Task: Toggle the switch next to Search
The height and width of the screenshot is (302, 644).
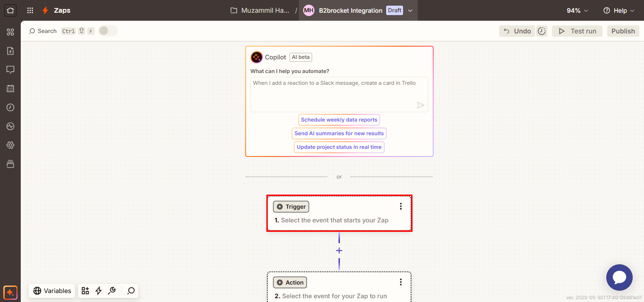Action: (107, 31)
